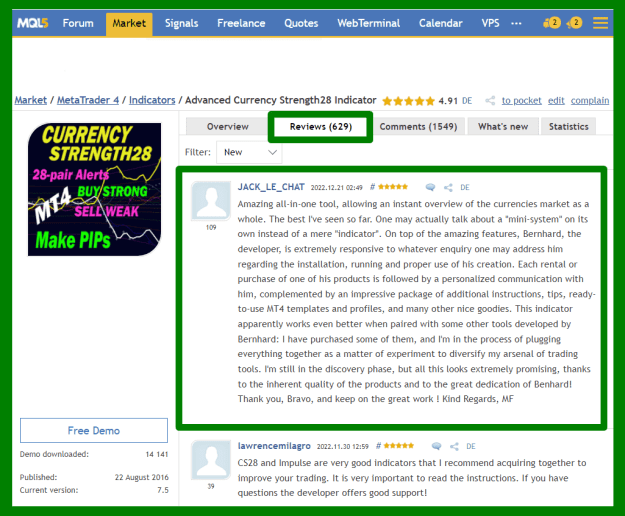Click the share icon on lawrencemilagro's review
This screenshot has width=625, height=516.
[454, 447]
